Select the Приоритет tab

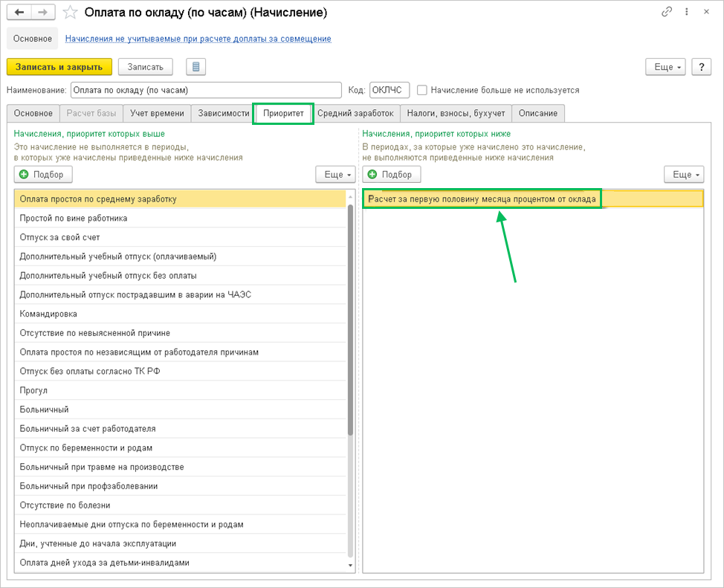click(283, 113)
